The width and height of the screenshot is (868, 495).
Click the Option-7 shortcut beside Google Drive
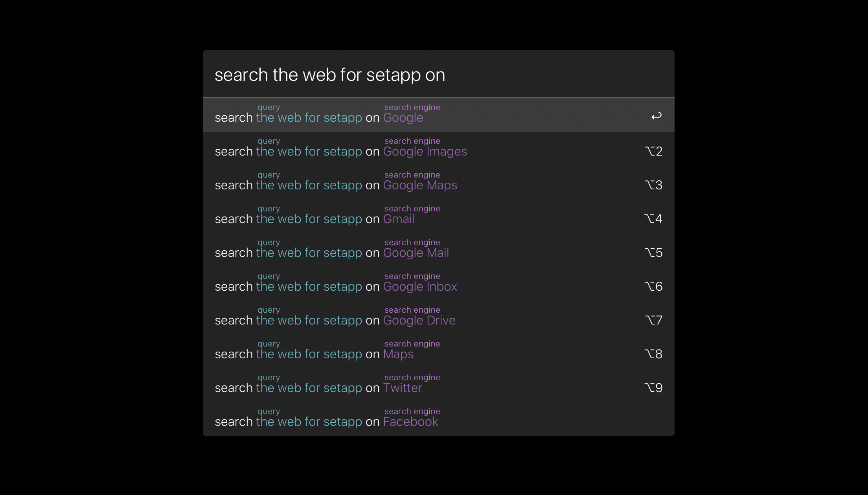coord(653,320)
